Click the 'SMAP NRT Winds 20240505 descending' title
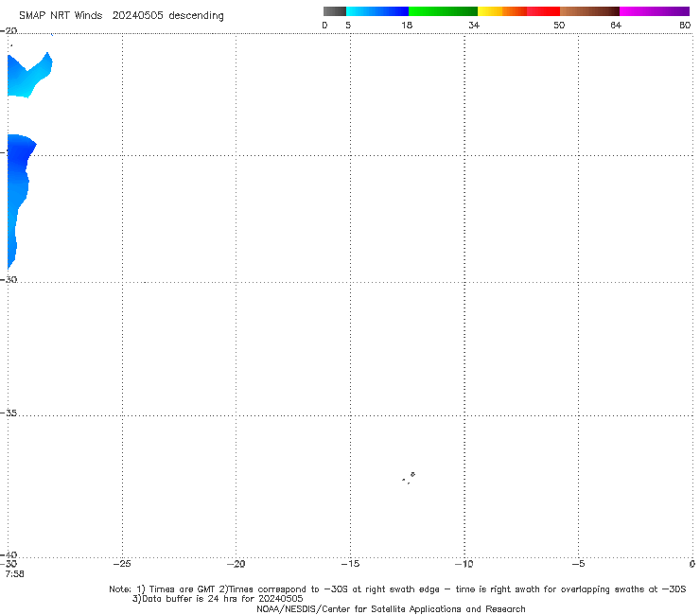700x615 pixels. point(121,16)
